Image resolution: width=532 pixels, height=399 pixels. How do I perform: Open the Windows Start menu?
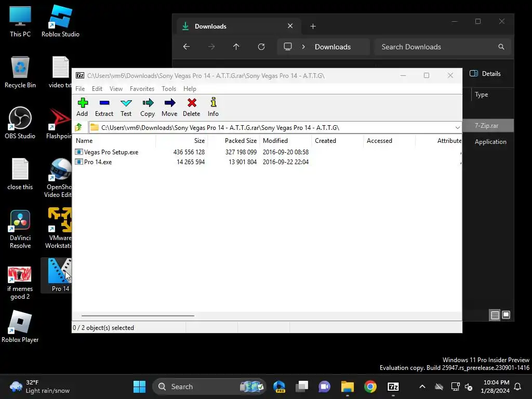point(139,387)
